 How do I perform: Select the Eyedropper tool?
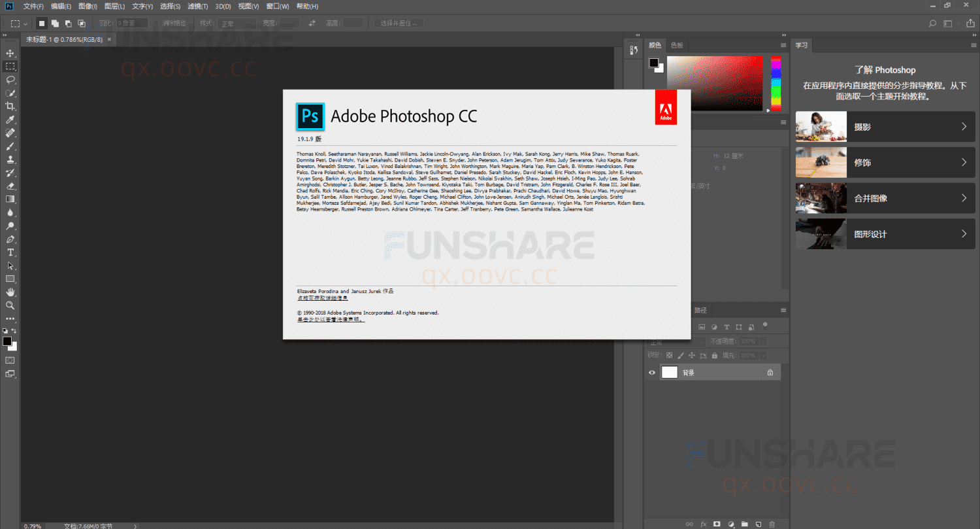[x=10, y=120]
